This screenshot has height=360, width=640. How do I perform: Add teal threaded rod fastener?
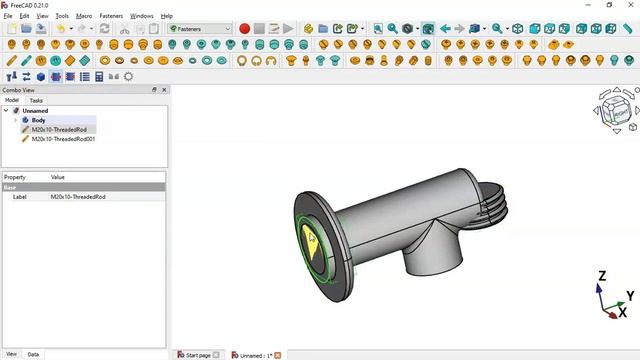pyautogui.click(x=27, y=61)
